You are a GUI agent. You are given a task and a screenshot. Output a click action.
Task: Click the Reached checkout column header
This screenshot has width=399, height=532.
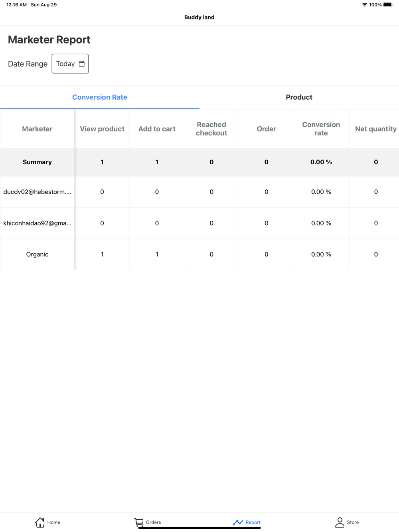[211, 129]
